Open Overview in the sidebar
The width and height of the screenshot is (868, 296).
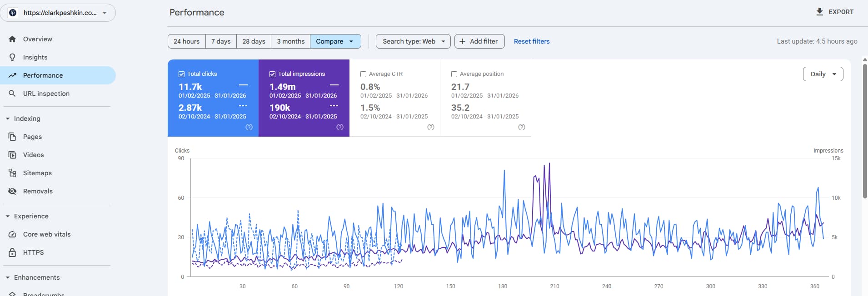coord(38,39)
